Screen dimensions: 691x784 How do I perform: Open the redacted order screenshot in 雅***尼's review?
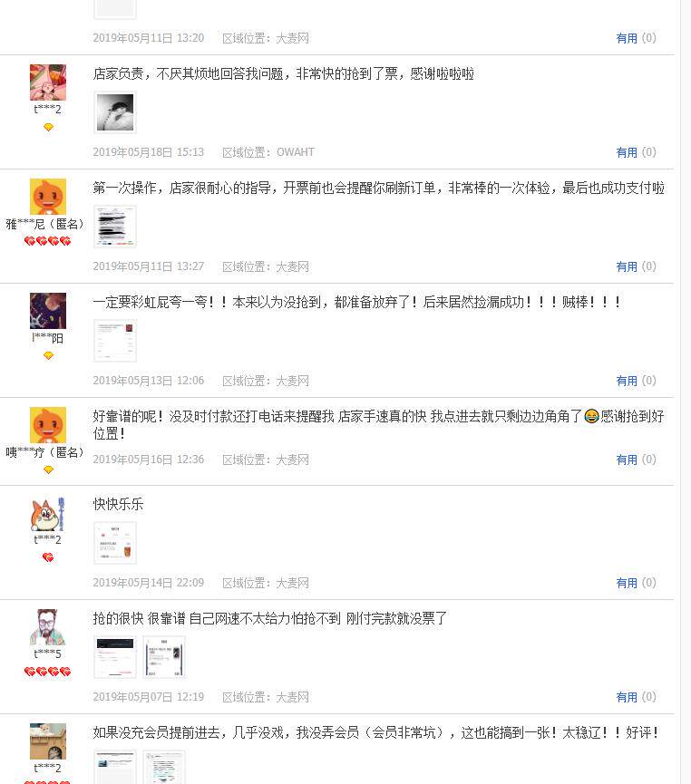[115, 227]
